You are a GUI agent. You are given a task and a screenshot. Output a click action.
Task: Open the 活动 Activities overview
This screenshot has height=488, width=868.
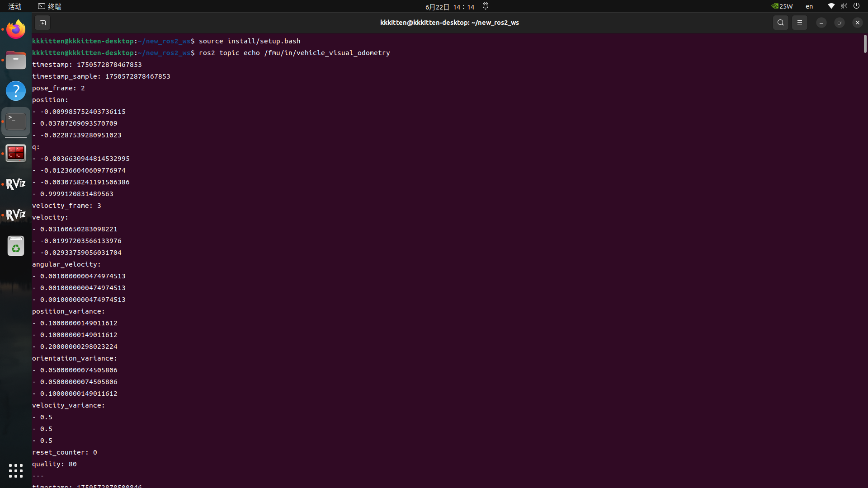tap(15, 6)
